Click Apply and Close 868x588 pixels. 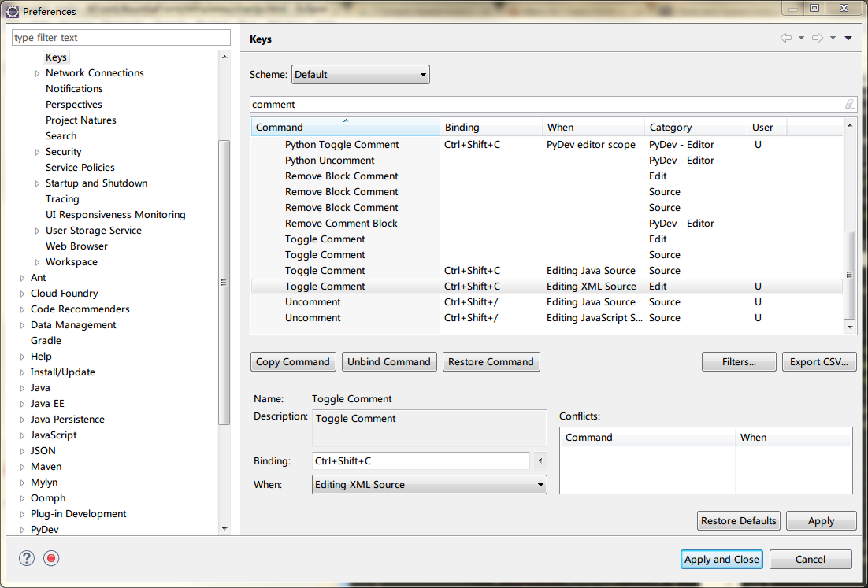point(721,559)
